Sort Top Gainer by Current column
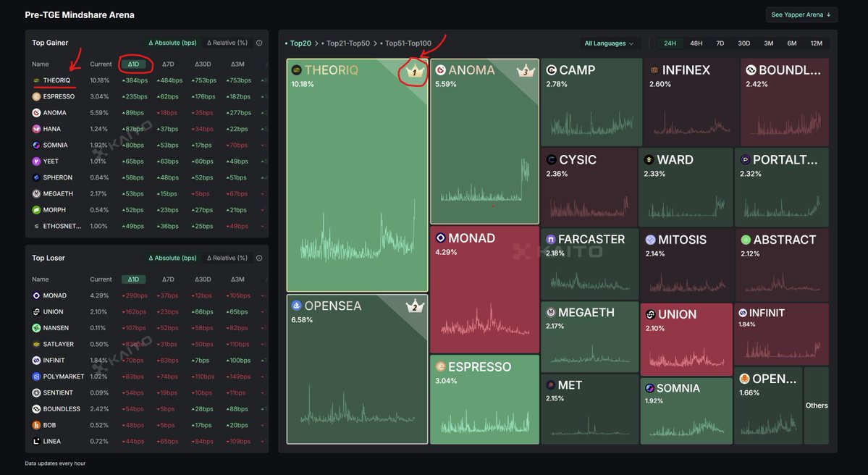868x475 pixels. click(x=101, y=64)
